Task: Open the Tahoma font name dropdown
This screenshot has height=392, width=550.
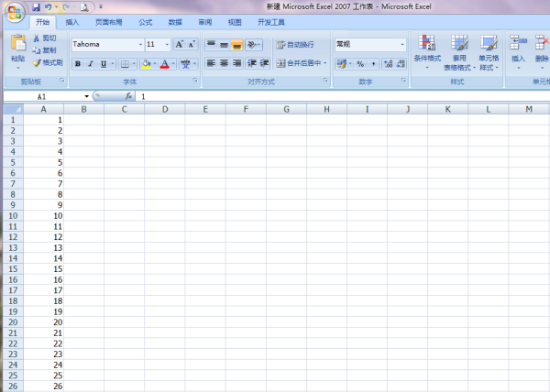Action: coord(140,44)
